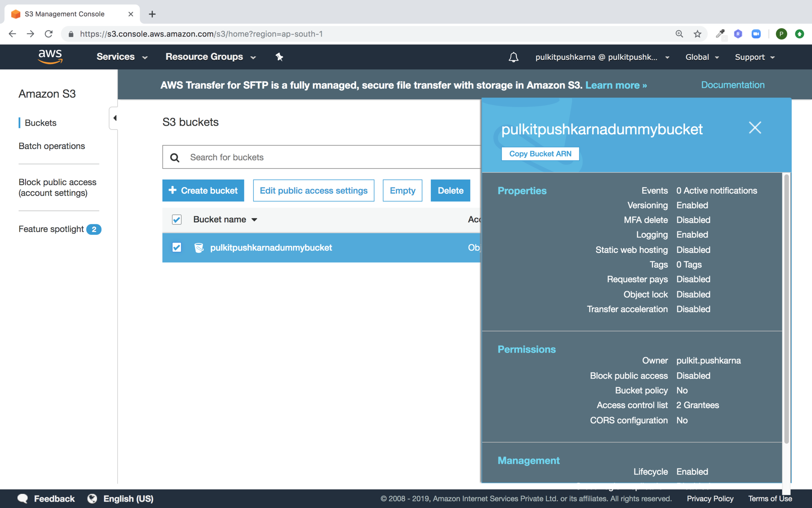Open Feature spotlight in sidebar
This screenshot has width=812, height=508.
coord(51,229)
